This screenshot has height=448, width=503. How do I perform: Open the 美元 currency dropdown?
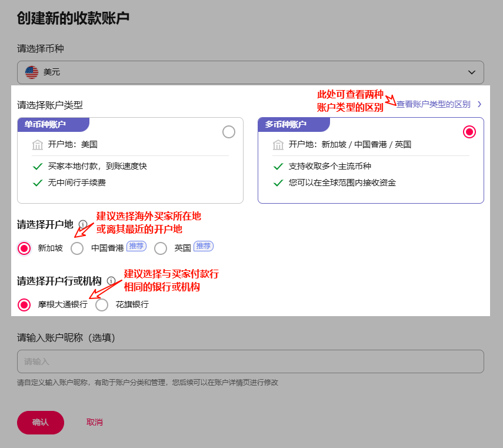tap(250, 72)
